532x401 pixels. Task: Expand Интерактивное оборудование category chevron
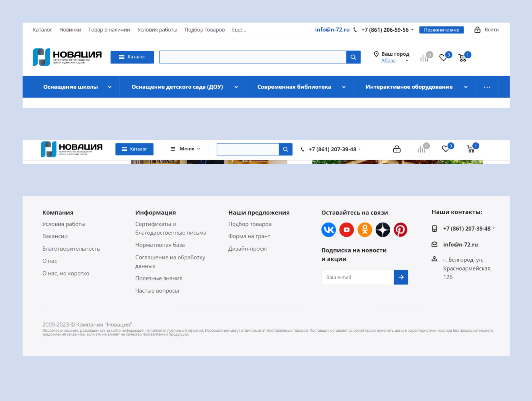[466, 87]
